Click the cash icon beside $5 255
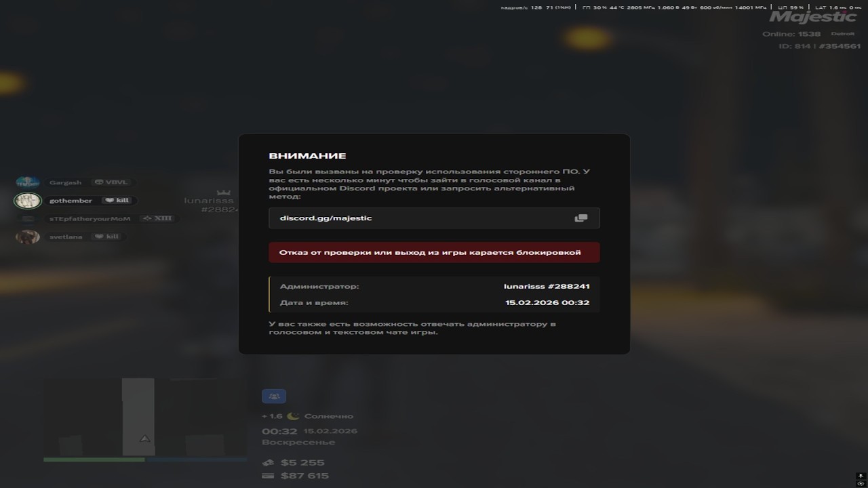This screenshot has height=488, width=868. (268, 463)
